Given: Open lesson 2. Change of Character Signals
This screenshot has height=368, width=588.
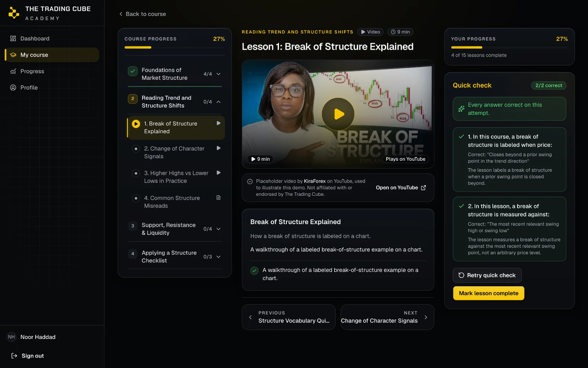Looking at the screenshot, I should point(176,152).
